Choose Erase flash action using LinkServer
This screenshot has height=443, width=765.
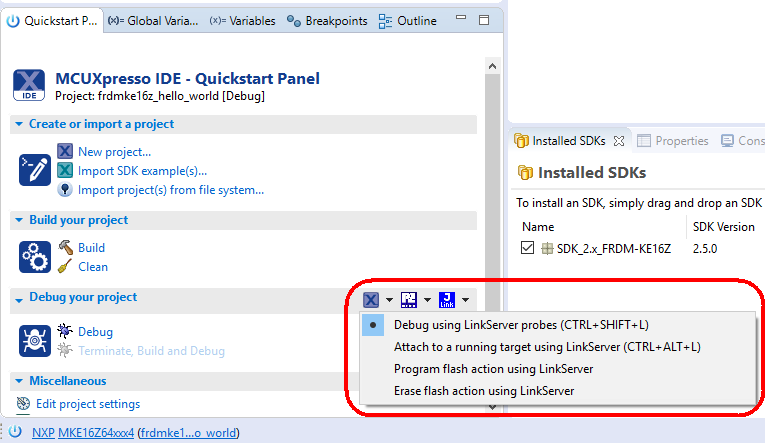click(x=484, y=391)
